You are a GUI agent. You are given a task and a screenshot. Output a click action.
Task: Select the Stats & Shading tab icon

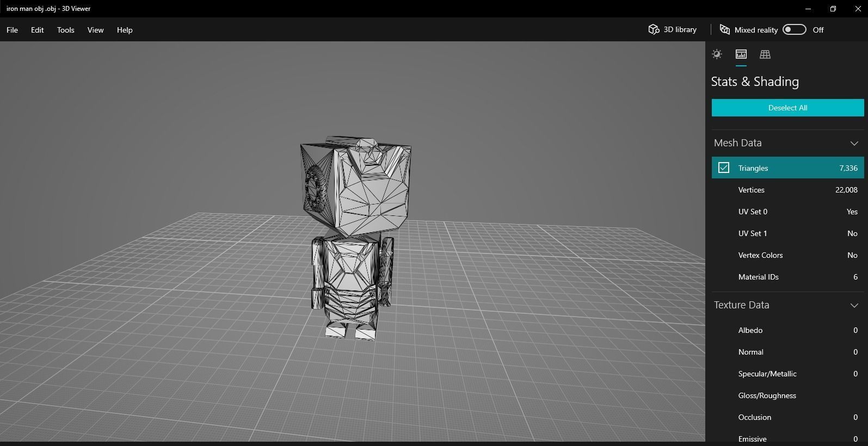(741, 54)
